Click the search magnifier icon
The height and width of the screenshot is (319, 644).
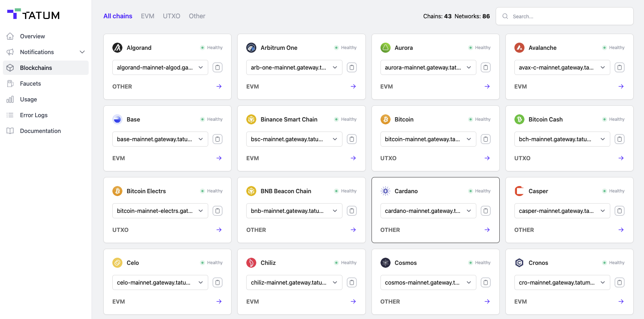505,16
